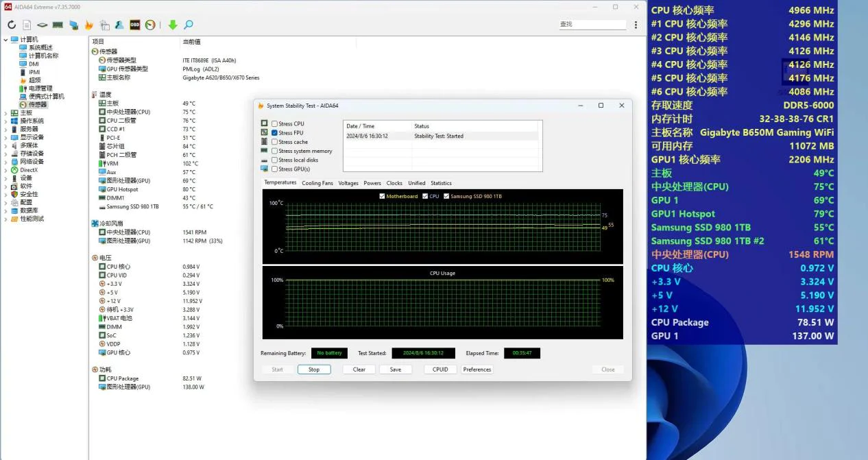868x460 pixels.
Task: Click the 查找 search input field
Action: 592,25
